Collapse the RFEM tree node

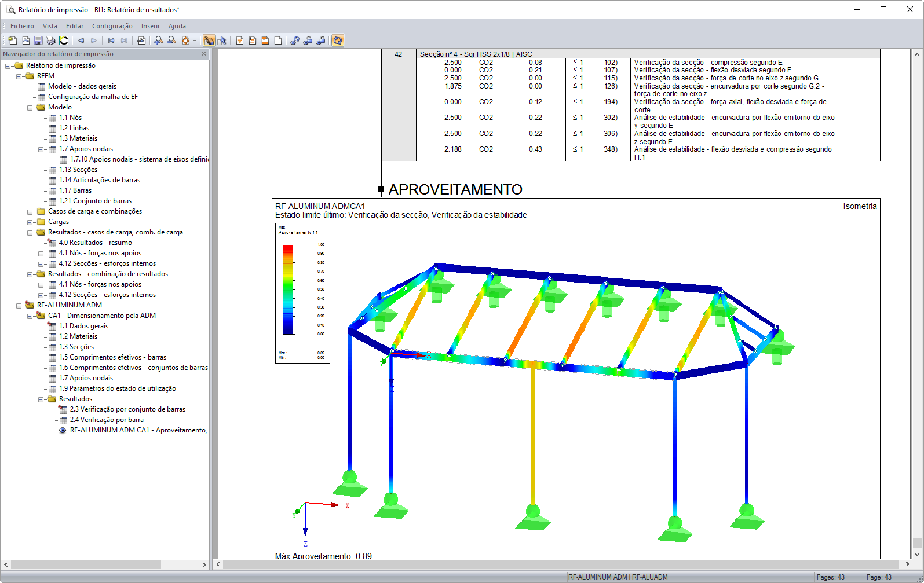[x=19, y=76]
